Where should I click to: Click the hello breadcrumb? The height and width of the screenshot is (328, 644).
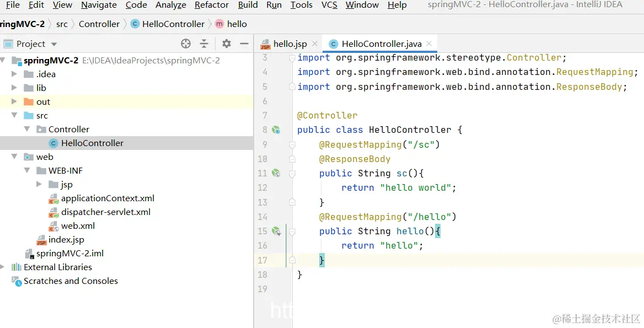[x=237, y=24]
